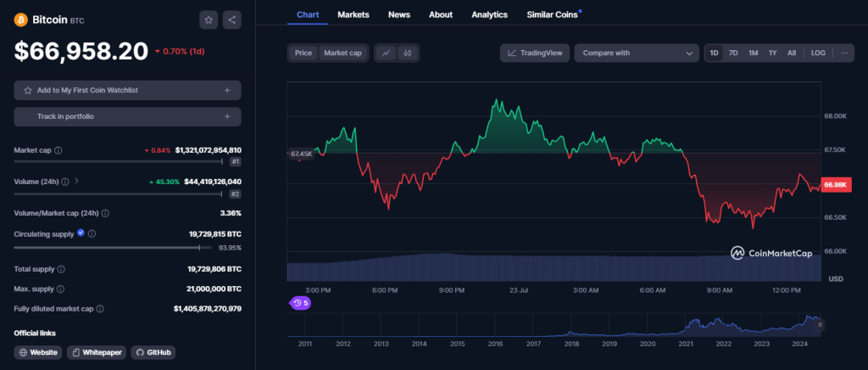Viewport: 868px width, 370px height.
Task: Switch to the Markets tab
Action: [353, 14]
